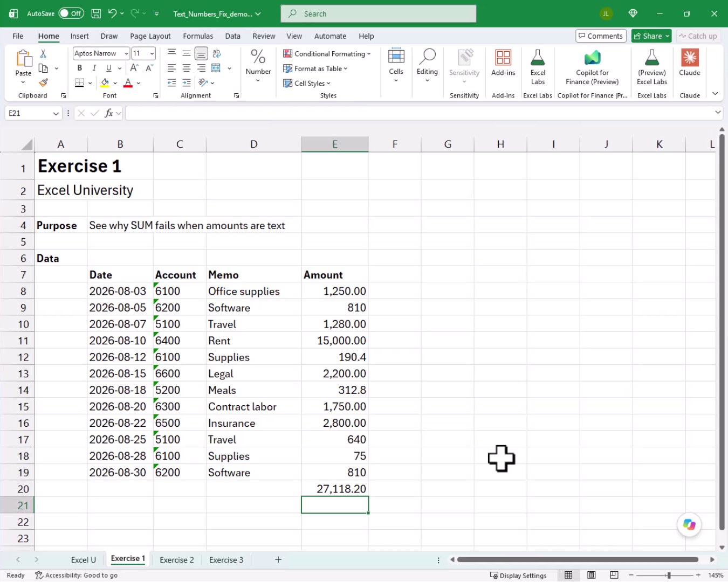Click the Format Painter brush icon
This screenshot has height=582, width=728.
pos(43,83)
